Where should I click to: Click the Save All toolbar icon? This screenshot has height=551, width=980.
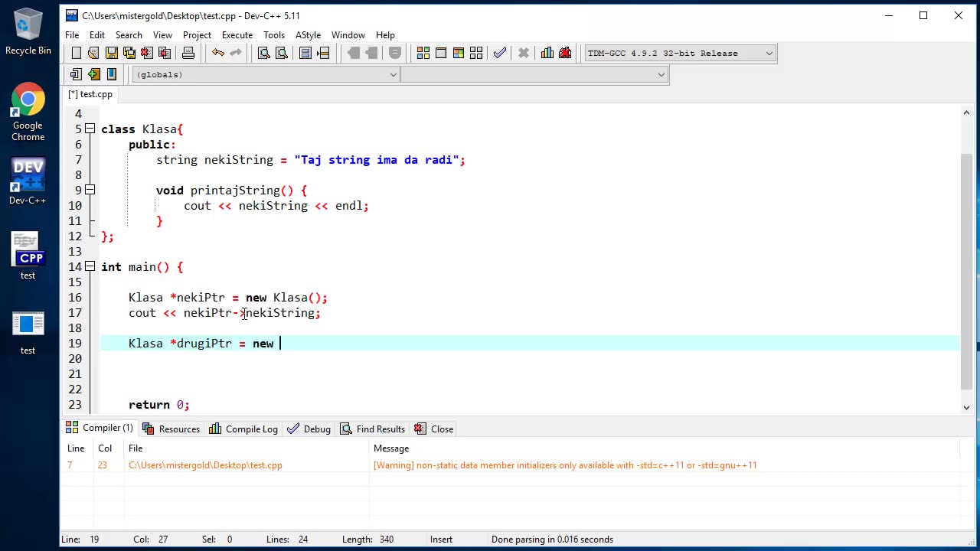(x=129, y=53)
